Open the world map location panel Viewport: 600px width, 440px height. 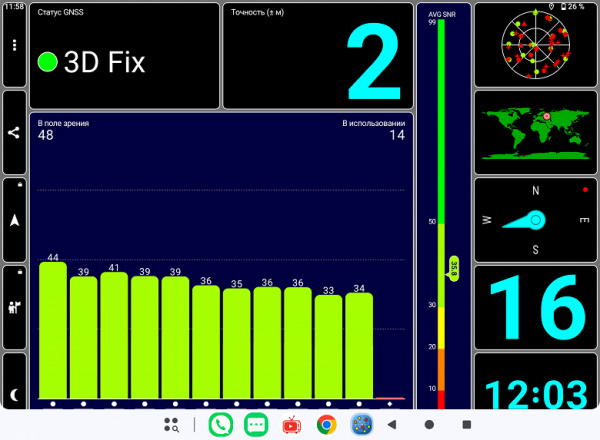coord(535,132)
